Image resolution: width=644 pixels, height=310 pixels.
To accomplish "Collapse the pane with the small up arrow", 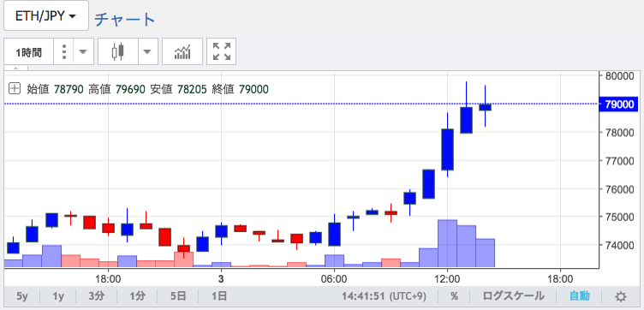I will tap(16, 69).
